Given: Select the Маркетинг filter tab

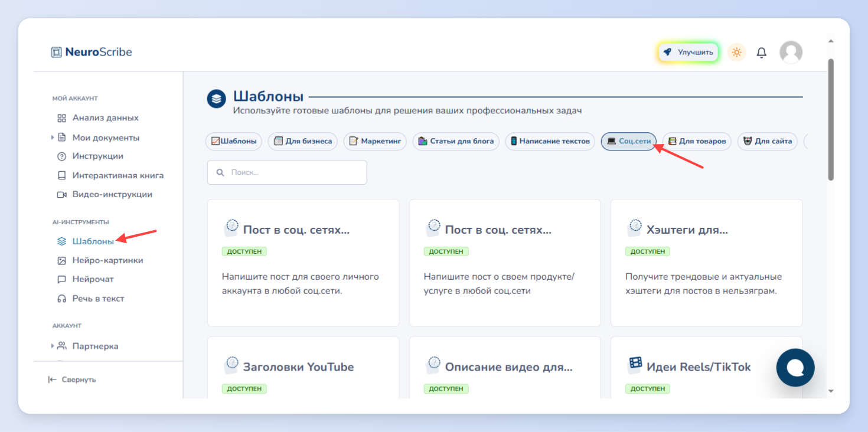Looking at the screenshot, I should 375,142.
